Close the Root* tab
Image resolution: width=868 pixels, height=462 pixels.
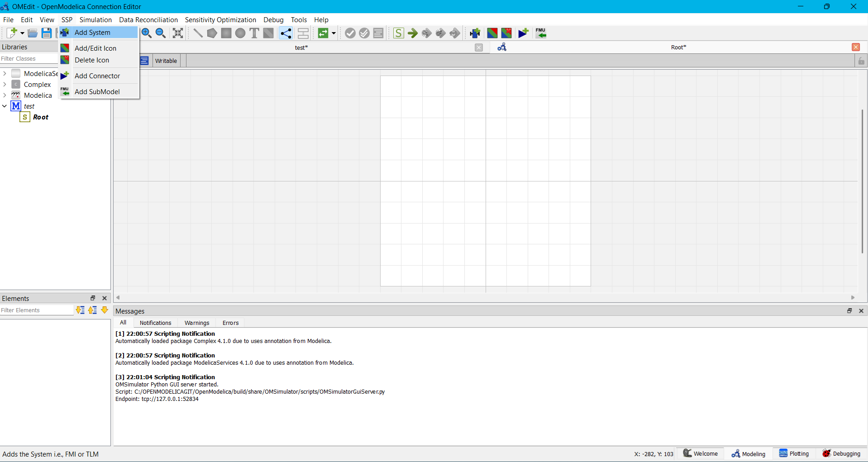click(856, 47)
